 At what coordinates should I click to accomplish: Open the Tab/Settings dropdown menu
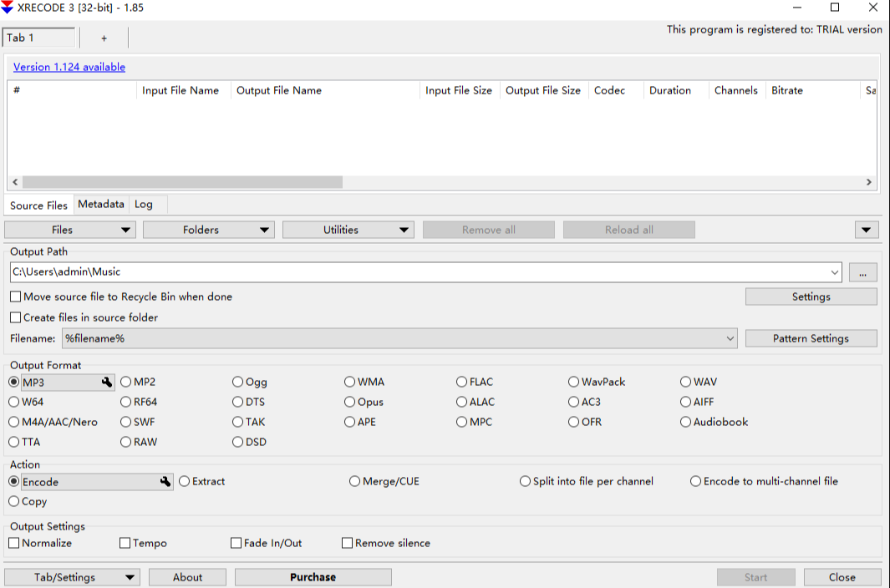[x=72, y=577]
